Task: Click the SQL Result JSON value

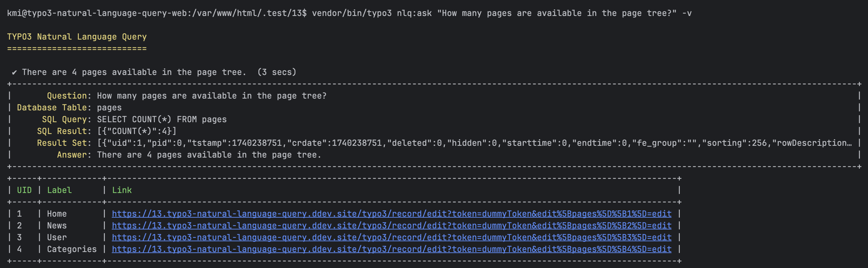Action: point(136,131)
